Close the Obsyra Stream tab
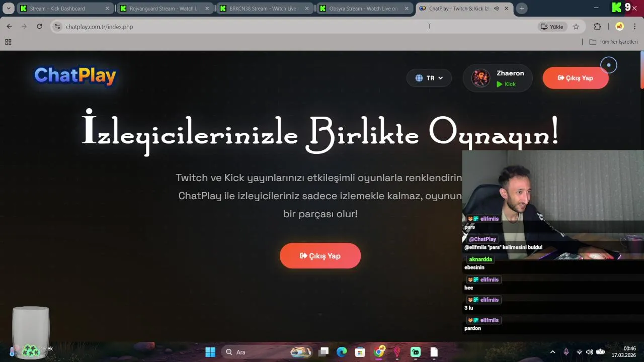 click(407, 9)
